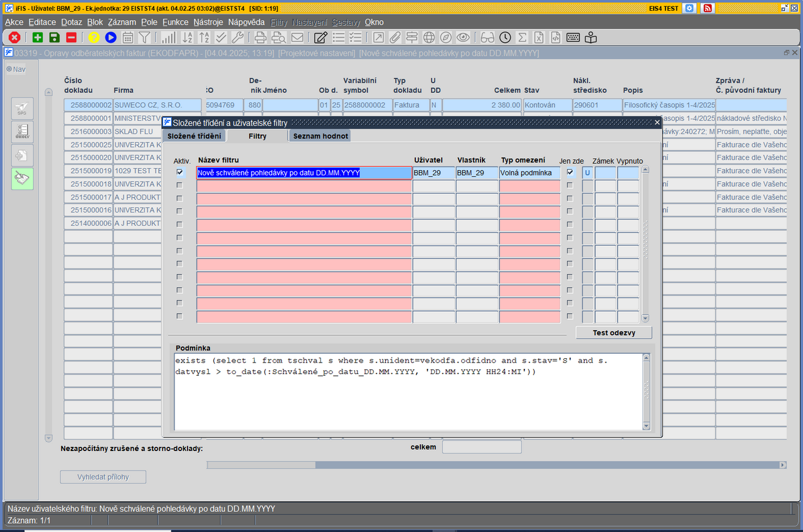Click the 'Test odezvy' button
The height and width of the screenshot is (532, 803).
(614, 332)
